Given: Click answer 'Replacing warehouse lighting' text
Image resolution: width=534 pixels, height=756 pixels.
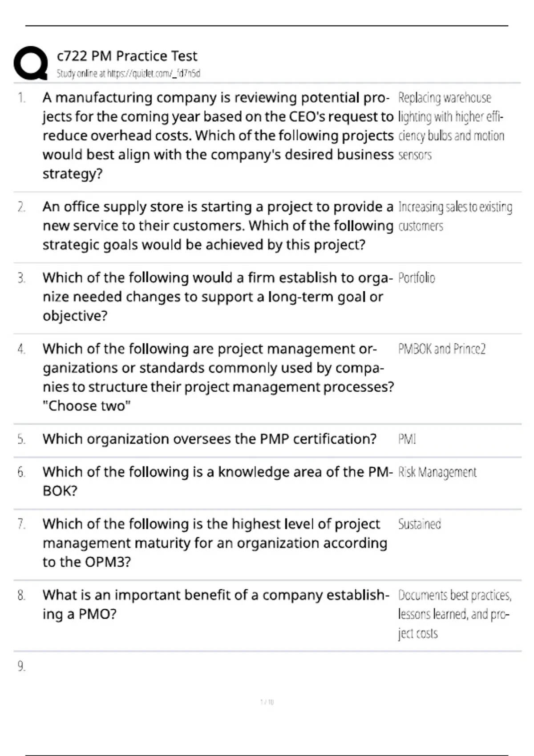Looking at the screenshot, I should 451,126.
